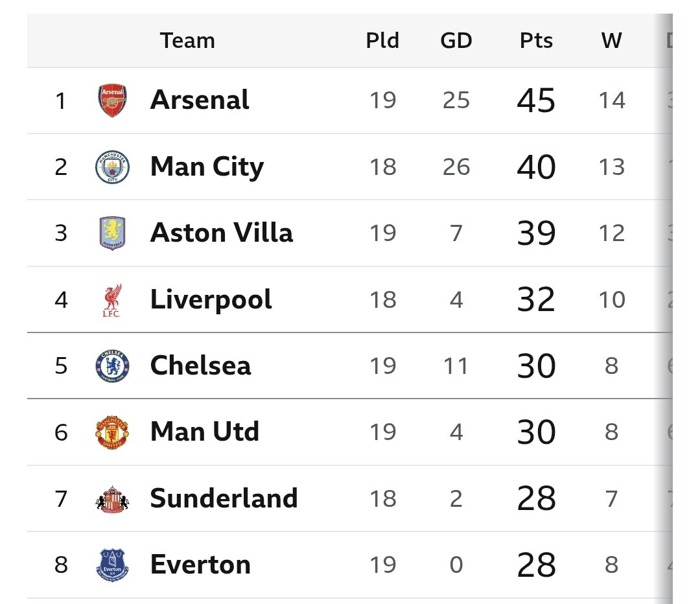Viewport: 700px width, 604px height.
Task: Click the Aston Villa club crest
Action: click(112, 233)
